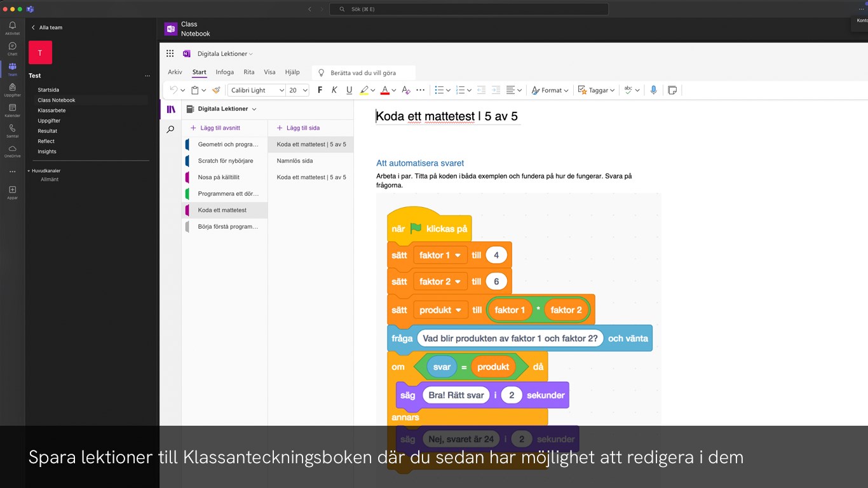Open the Team view icon

click(x=12, y=69)
